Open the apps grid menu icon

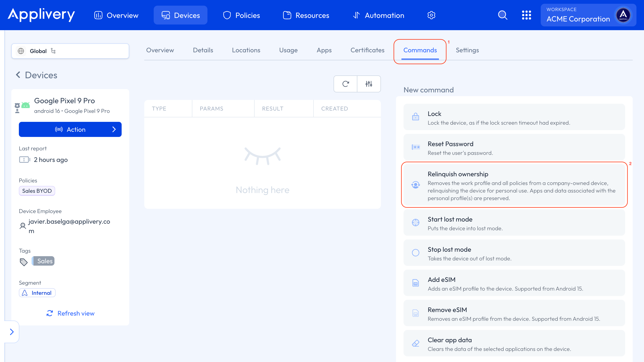pos(526,15)
